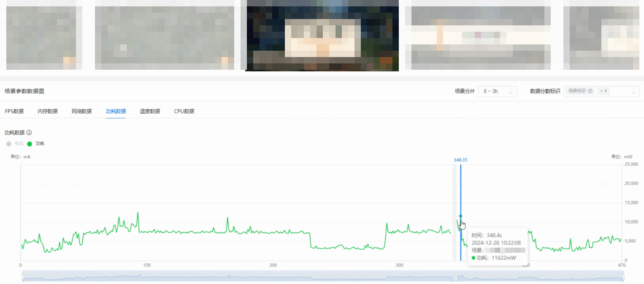Switch to the 内存数据 tab
The height and width of the screenshot is (284, 644).
(x=47, y=112)
